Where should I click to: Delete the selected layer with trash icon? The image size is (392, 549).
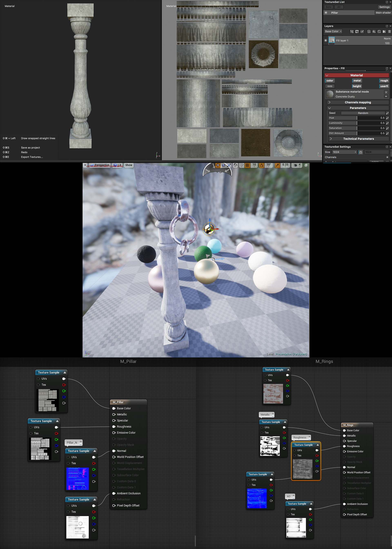[x=389, y=31]
